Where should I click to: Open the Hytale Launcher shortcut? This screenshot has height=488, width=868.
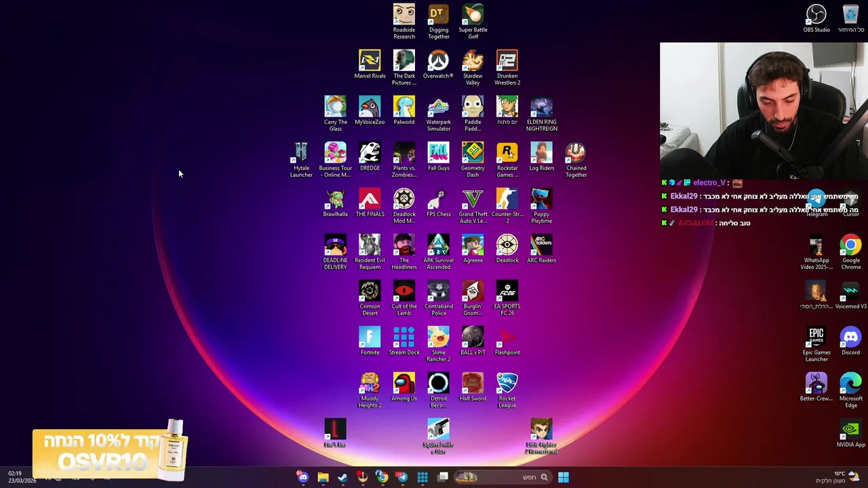(x=301, y=161)
